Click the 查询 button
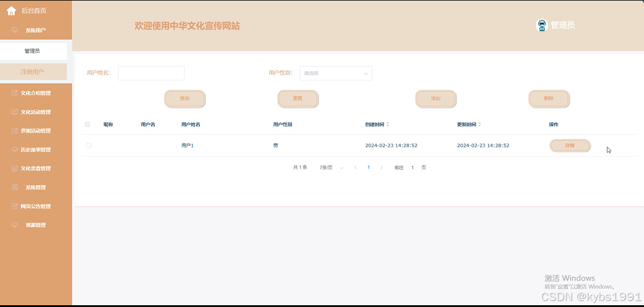 click(185, 99)
